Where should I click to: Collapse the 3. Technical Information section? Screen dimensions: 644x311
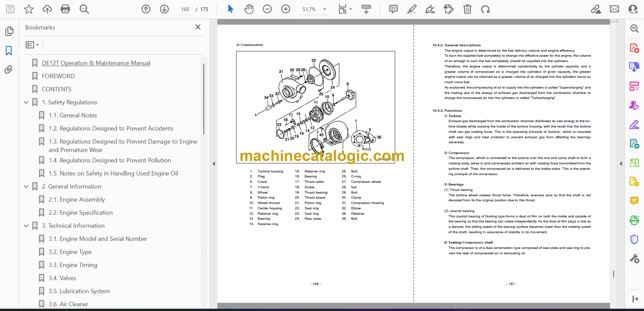point(26,226)
